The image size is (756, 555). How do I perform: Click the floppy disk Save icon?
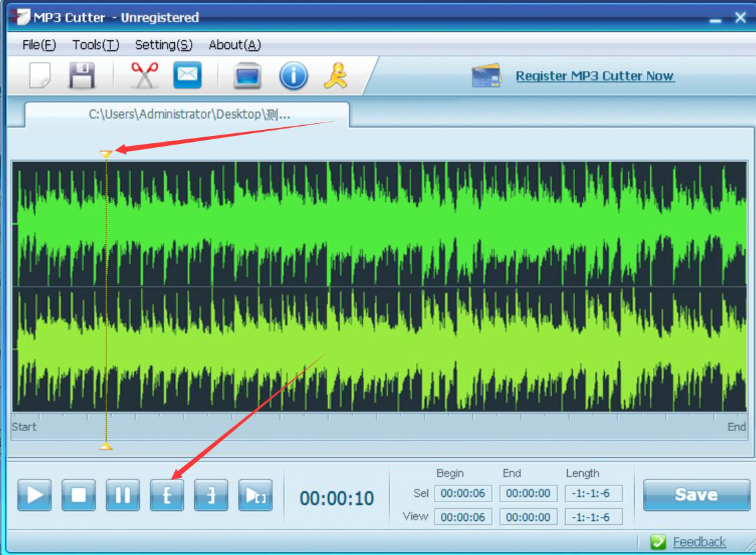(82, 75)
